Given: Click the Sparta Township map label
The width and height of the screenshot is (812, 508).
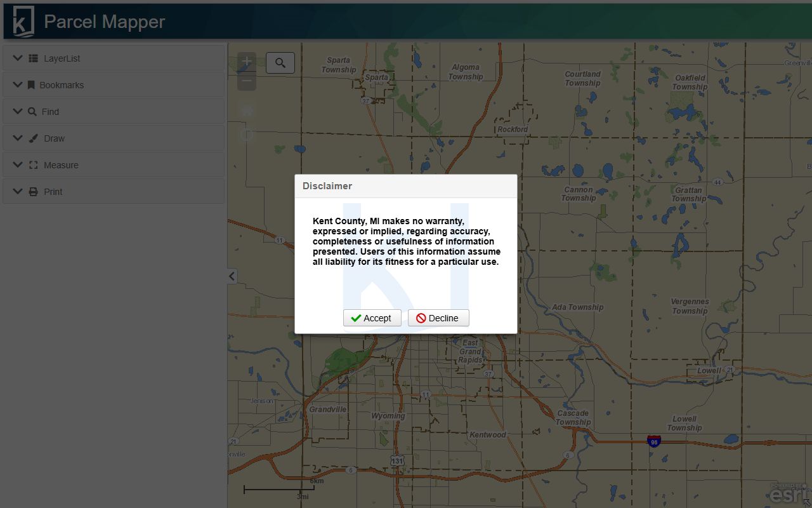Looking at the screenshot, I should [x=339, y=65].
